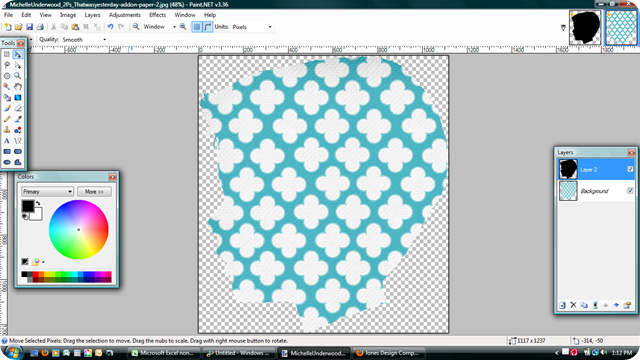Viewport: 640px width, 360px height.
Task: Open the Effects menu
Action: point(157,15)
